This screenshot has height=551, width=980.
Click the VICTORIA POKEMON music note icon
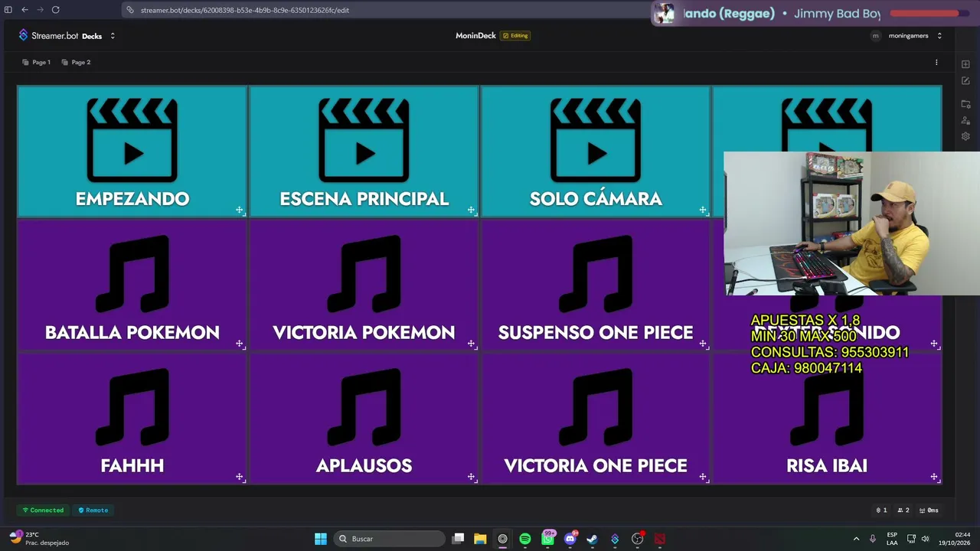tap(364, 274)
